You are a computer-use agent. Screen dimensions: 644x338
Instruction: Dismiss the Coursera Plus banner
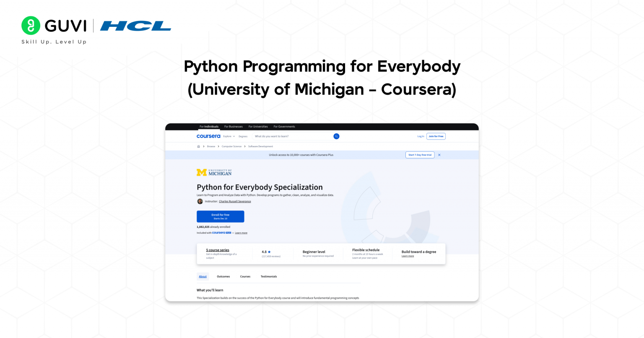(x=439, y=155)
